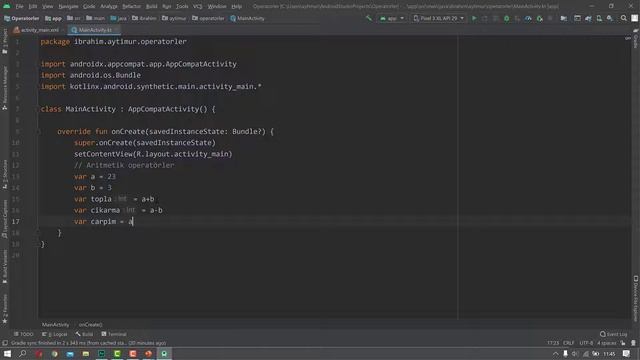Viewport: 640px width, 360px height.
Task: Collapse the onCreate function fold marker
Action: [x=38, y=131]
